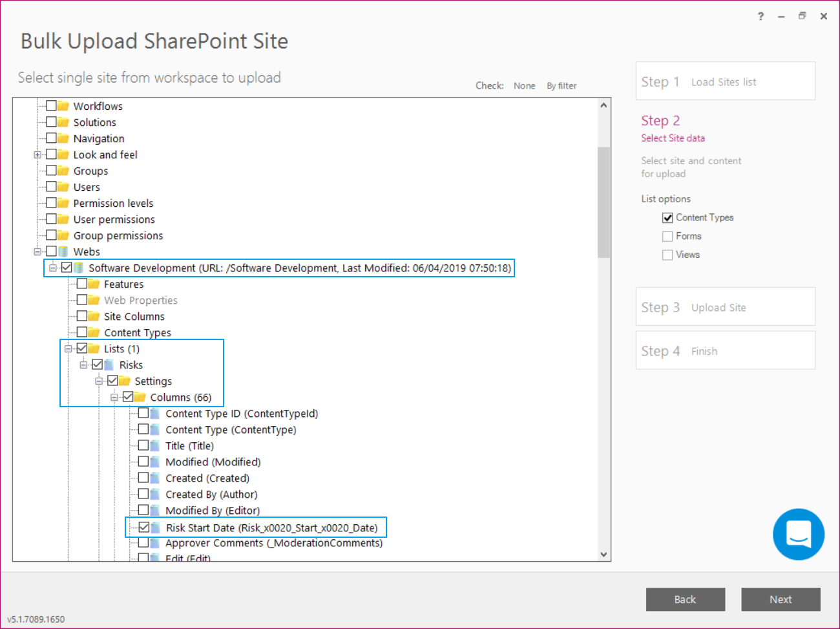840x629 pixels.
Task: Click the Features folder icon
Action: coord(94,284)
